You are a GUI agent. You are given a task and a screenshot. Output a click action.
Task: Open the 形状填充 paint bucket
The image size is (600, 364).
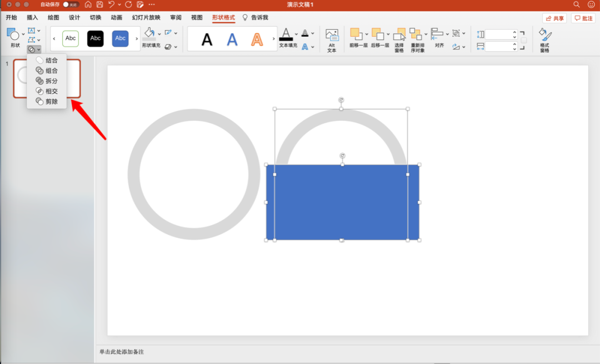pos(149,33)
